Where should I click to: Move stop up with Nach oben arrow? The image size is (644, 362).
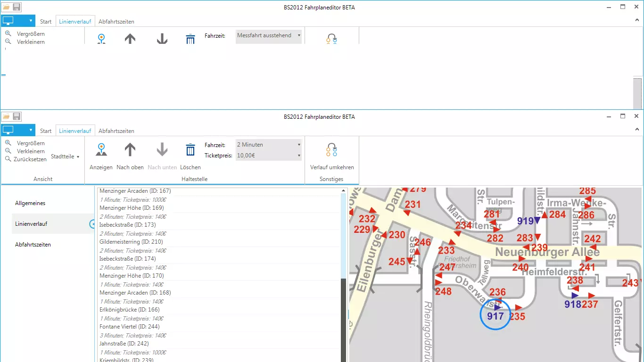point(130,150)
